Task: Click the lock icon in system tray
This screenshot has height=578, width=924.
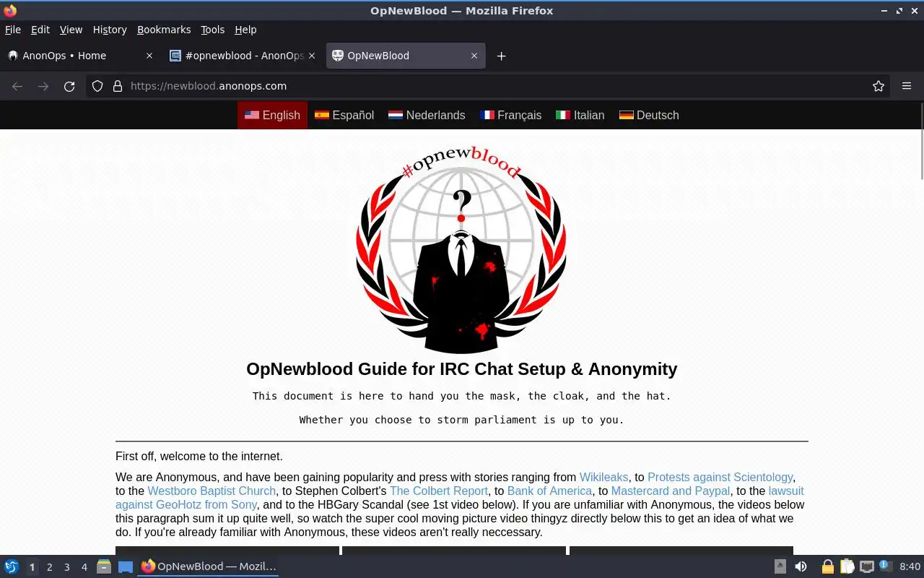Action: coord(827,566)
